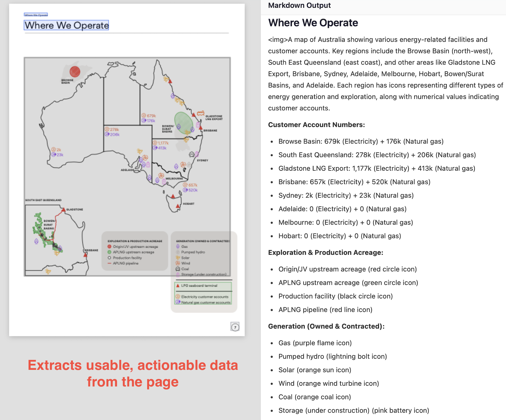The width and height of the screenshot is (506, 420).
Task: Click the LPG seaboard terminal triangle in legend
Action: [x=178, y=286]
